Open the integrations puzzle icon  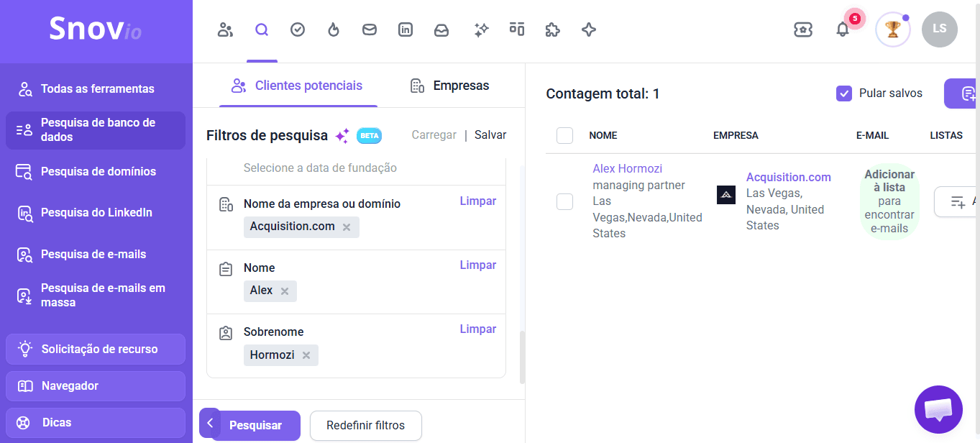(x=552, y=29)
